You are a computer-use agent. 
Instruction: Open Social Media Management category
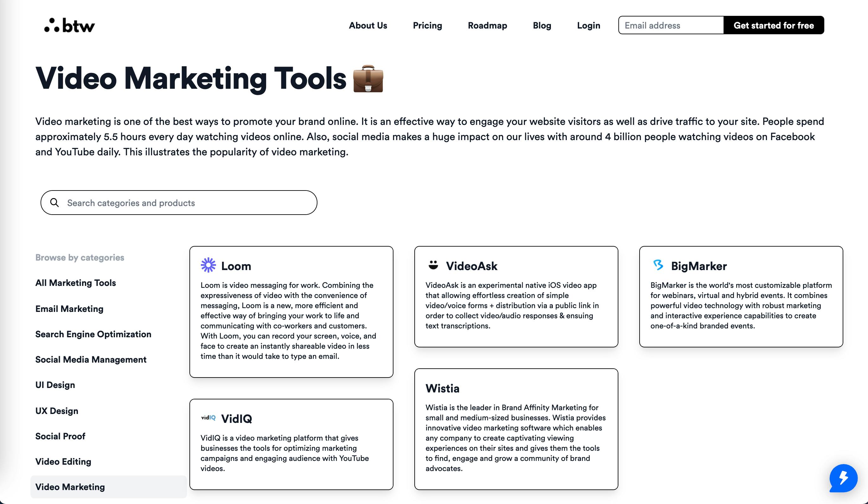(91, 359)
